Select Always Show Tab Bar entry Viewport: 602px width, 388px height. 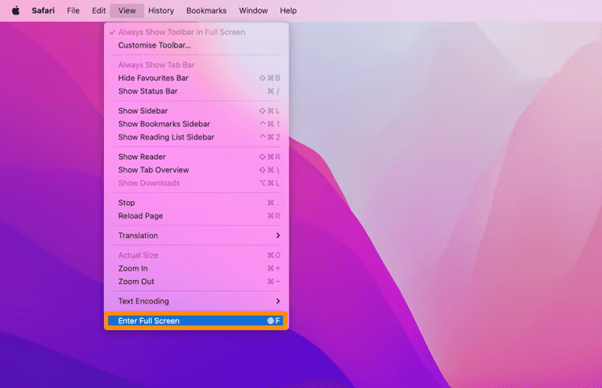(196, 65)
